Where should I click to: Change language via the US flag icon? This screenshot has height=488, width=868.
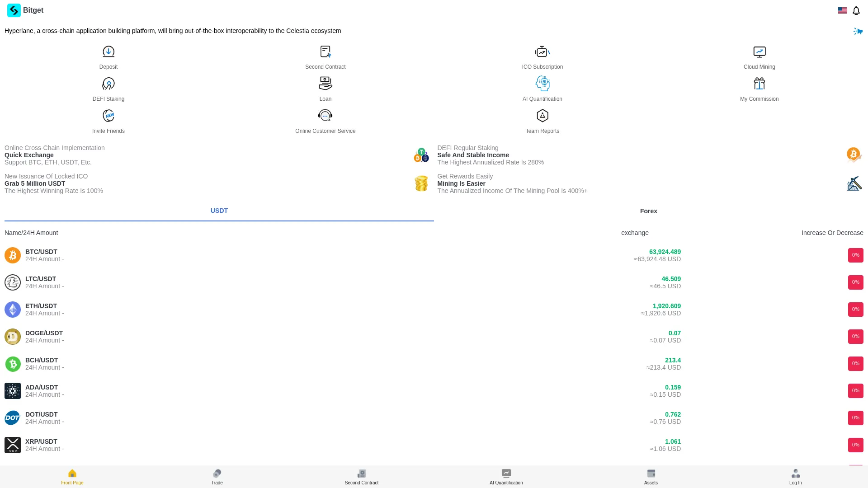click(x=843, y=10)
